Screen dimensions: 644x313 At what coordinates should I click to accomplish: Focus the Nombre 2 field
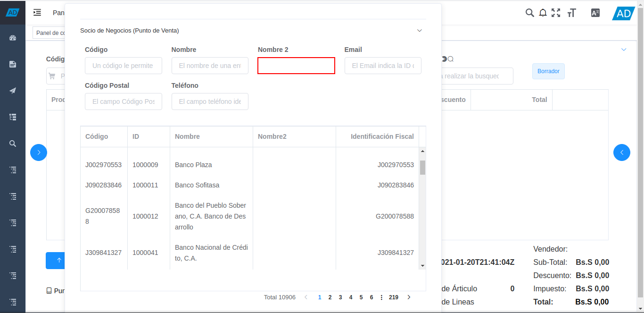(x=296, y=66)
